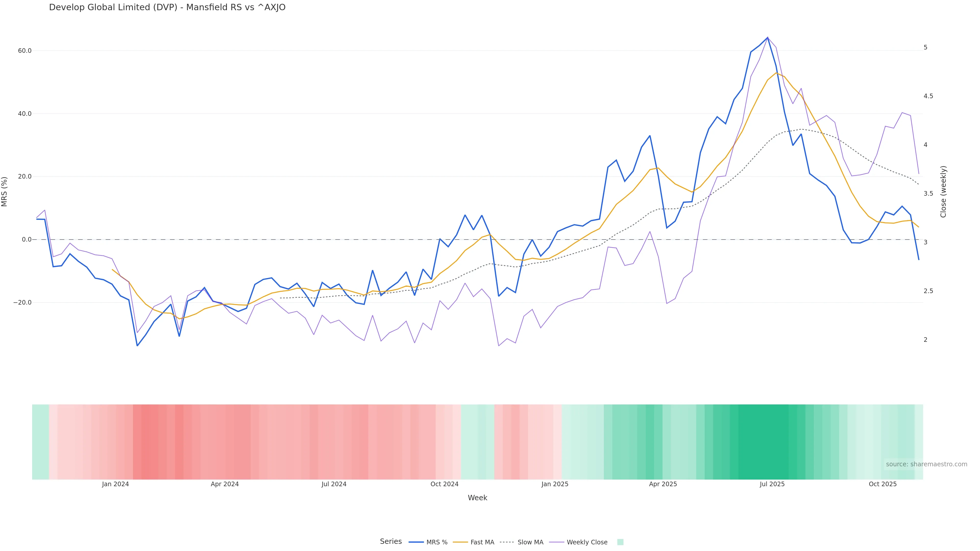Toggle Slow MA dashed series in legend
980x551 pixels.
[x=530, y=542]
